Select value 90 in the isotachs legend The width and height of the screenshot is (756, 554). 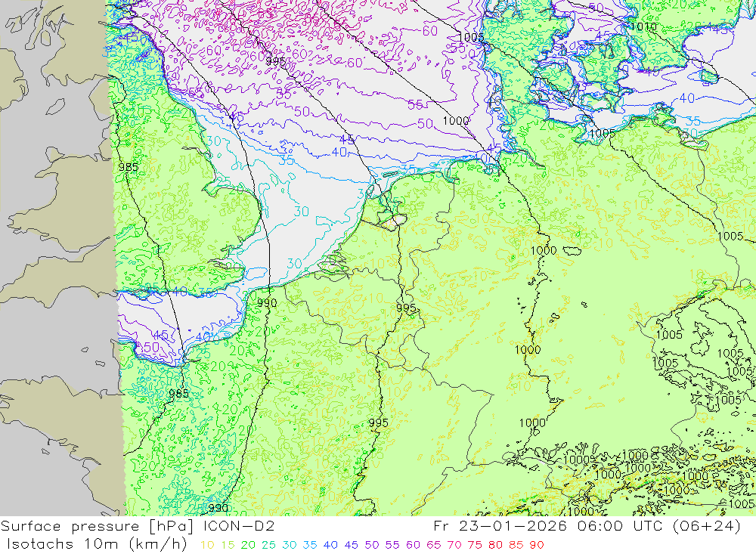click(x=537, y=546)
